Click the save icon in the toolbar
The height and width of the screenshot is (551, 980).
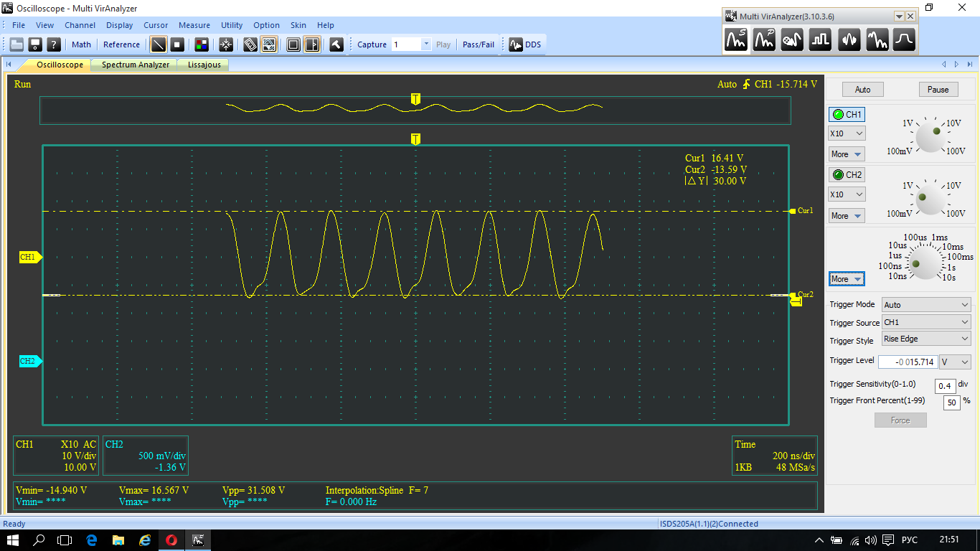pos(35,44)
